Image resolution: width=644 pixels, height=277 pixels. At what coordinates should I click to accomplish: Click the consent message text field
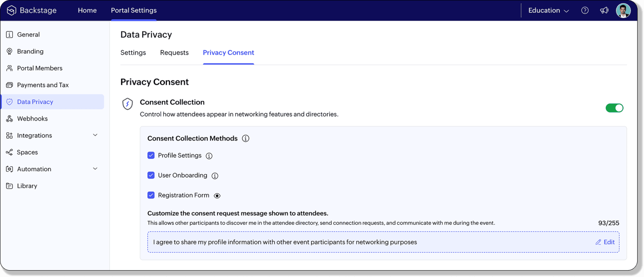tap(362, 242)
